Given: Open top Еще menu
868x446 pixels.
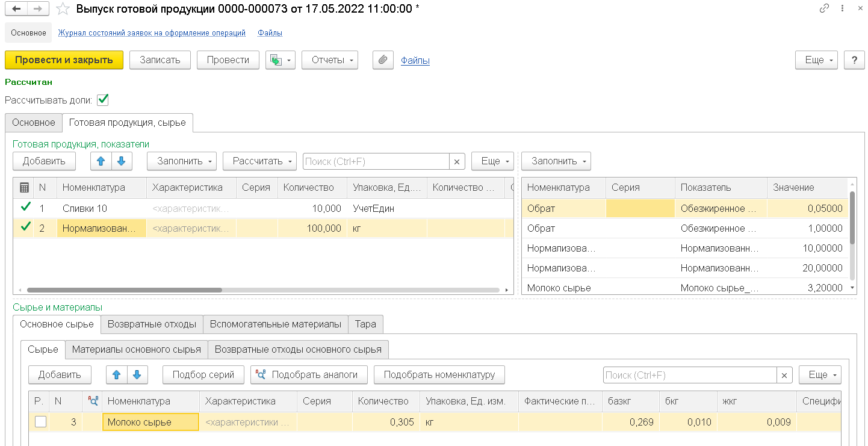Looking at the screenshot, I should click(816, 60).
